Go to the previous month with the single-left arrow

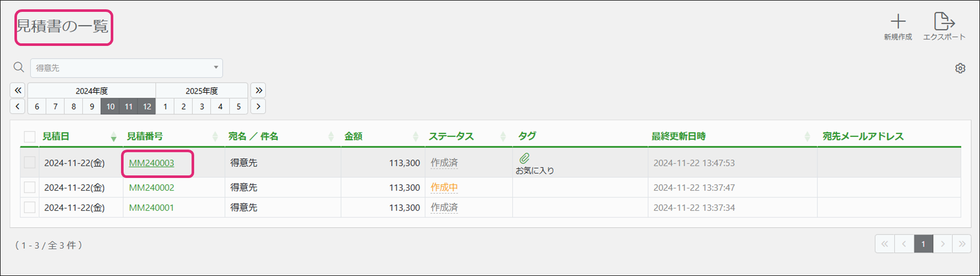pos(18,106)
